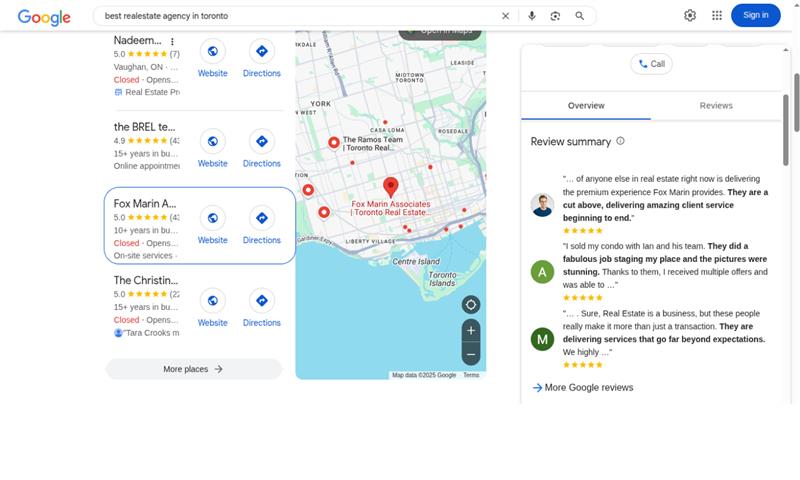Open reviewer A's avatar
This screenshot has width=800, height=480.
pyautogui.click(x=542, y=272)
